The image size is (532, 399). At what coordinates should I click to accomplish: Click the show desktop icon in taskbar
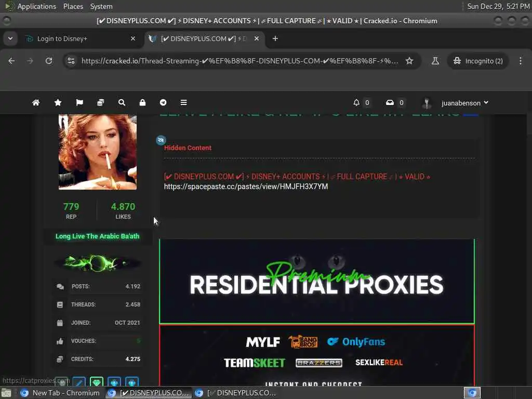coord(6,393)
